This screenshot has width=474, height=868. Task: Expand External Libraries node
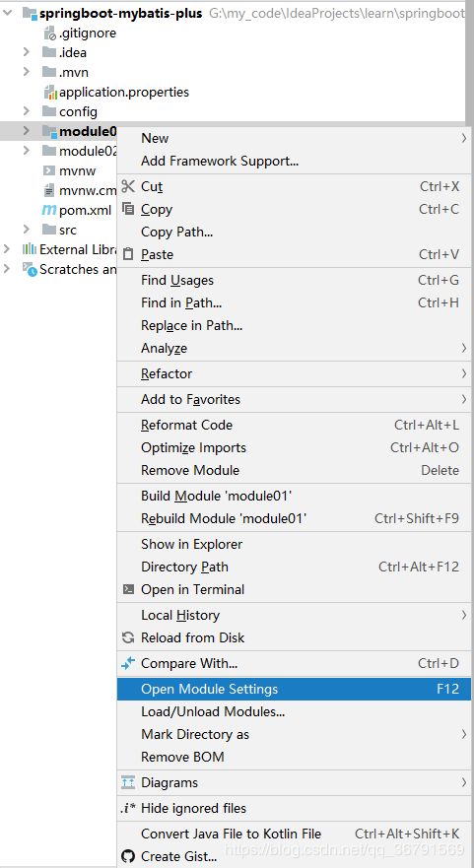7,249
